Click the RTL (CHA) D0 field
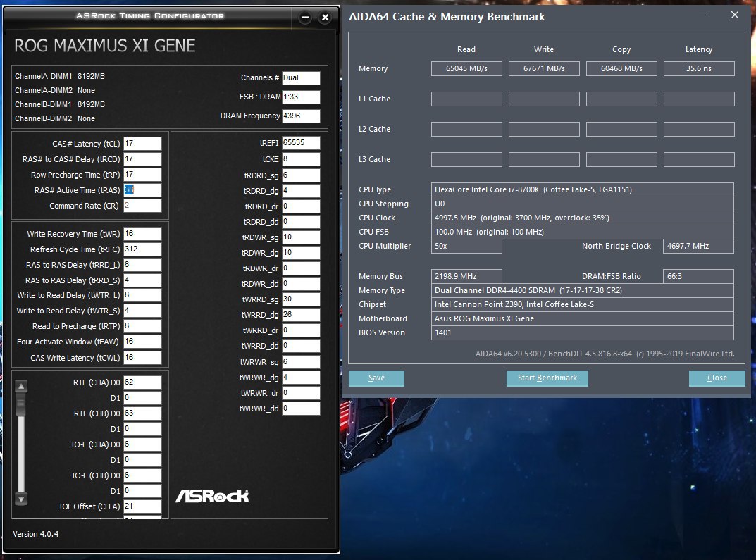 [142, 382]
